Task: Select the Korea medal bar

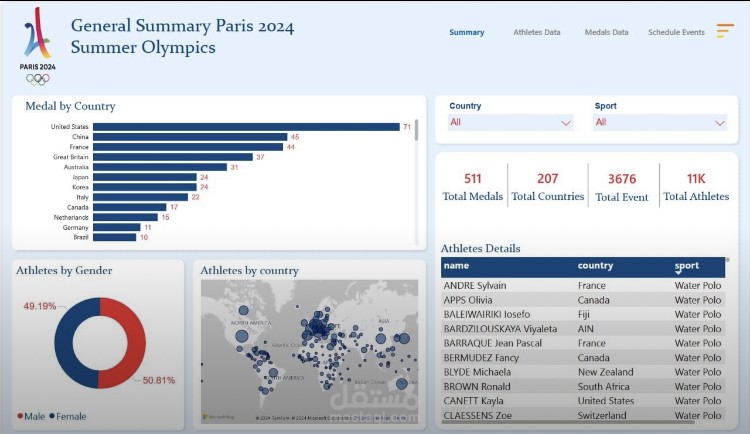Action: [145, 187]
